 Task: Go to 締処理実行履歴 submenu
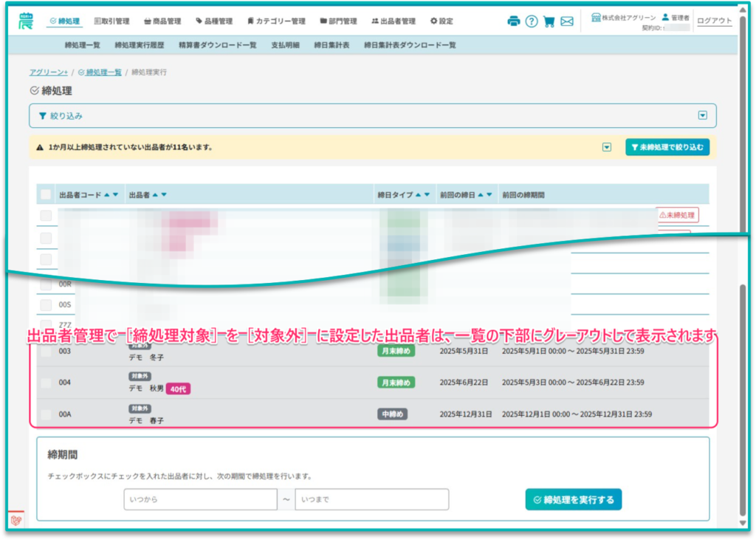pos(140,45)
